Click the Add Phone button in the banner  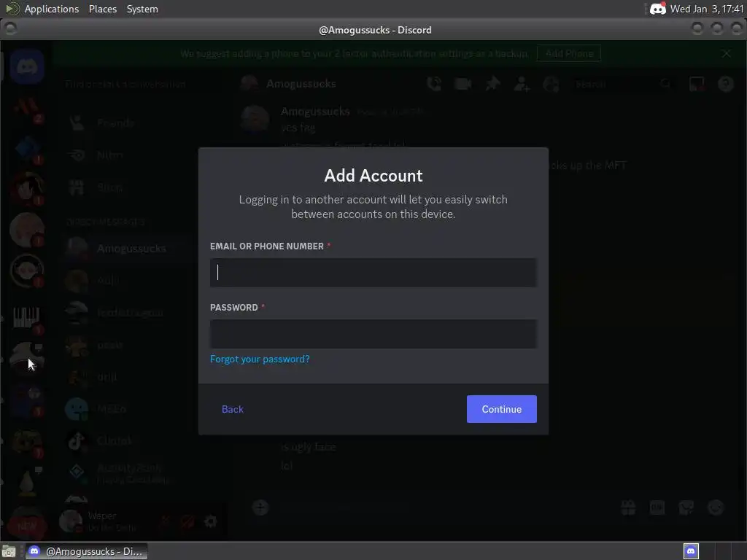tap(569, 53)
